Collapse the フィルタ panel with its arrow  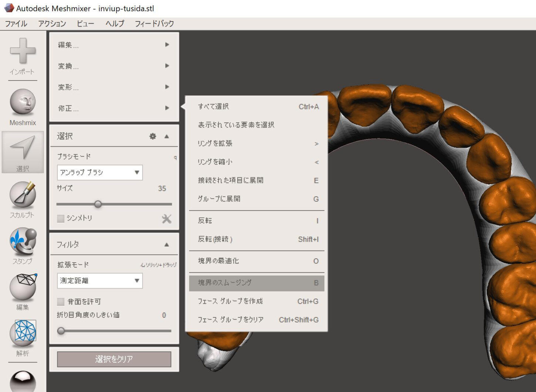pyautogui.click(x=167, y=245)
